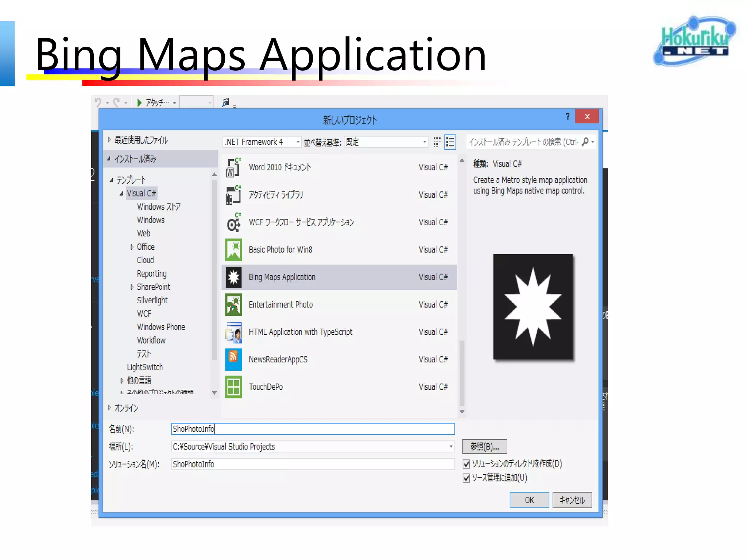Viewport: 747px width, 560px height.
Task: Expand the SharePoint tree node
Action: [132, 287]
